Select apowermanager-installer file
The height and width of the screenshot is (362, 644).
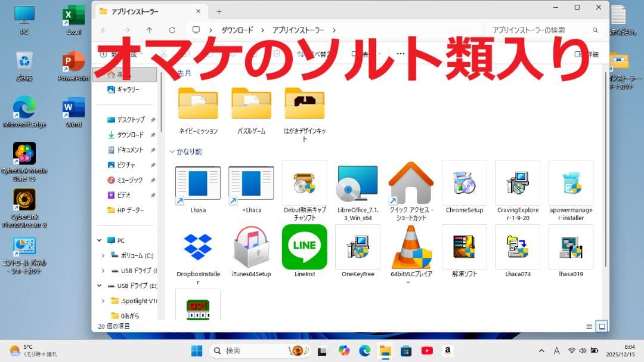pyautogui.click(x=571, y=191)
